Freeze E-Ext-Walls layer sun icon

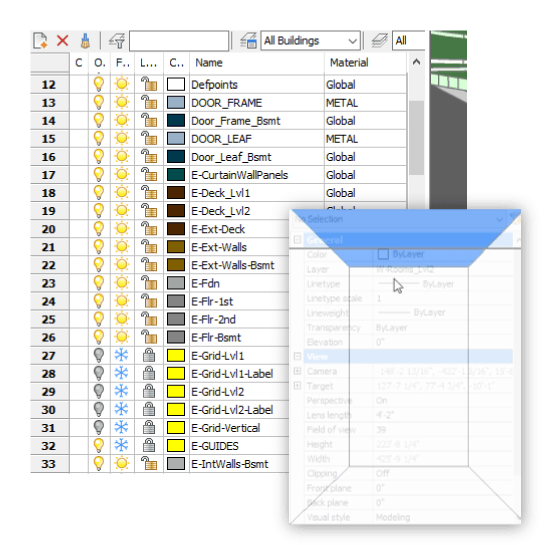pos(122,247)
